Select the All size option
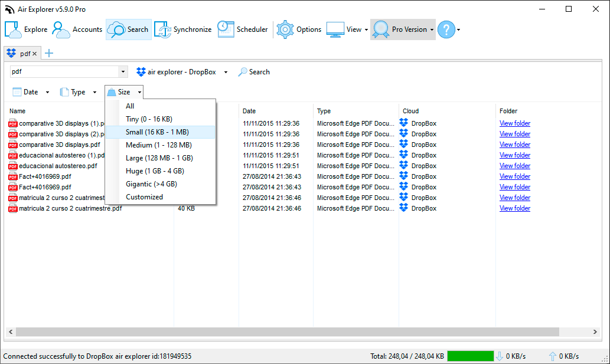The width and height of the screenshot is (610, 364). pos(160,106)
